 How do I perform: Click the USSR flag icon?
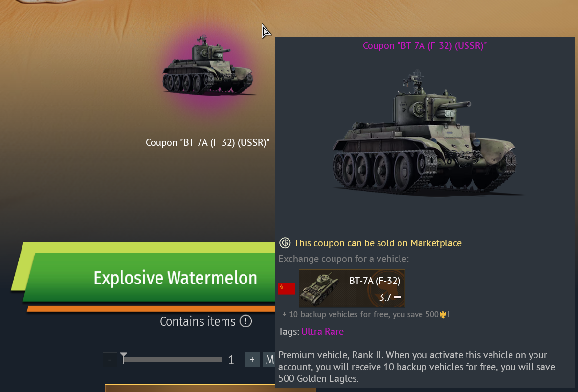click(x=287, y=289)
